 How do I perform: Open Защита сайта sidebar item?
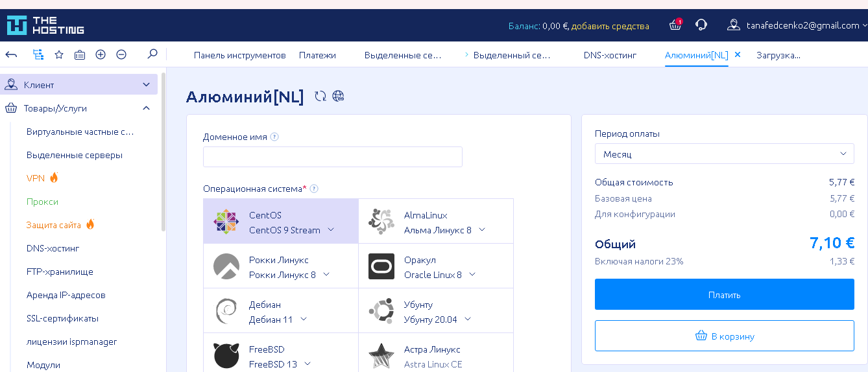[54, 225]
